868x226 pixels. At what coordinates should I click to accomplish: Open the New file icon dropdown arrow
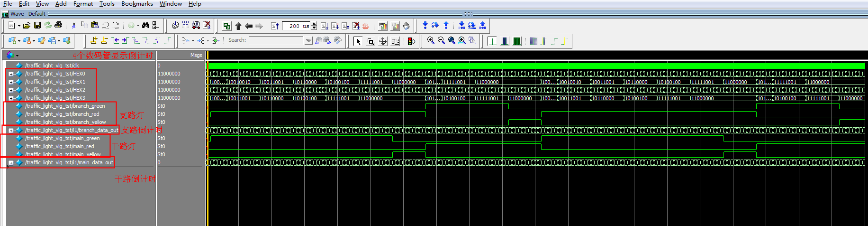pos(19,26)
